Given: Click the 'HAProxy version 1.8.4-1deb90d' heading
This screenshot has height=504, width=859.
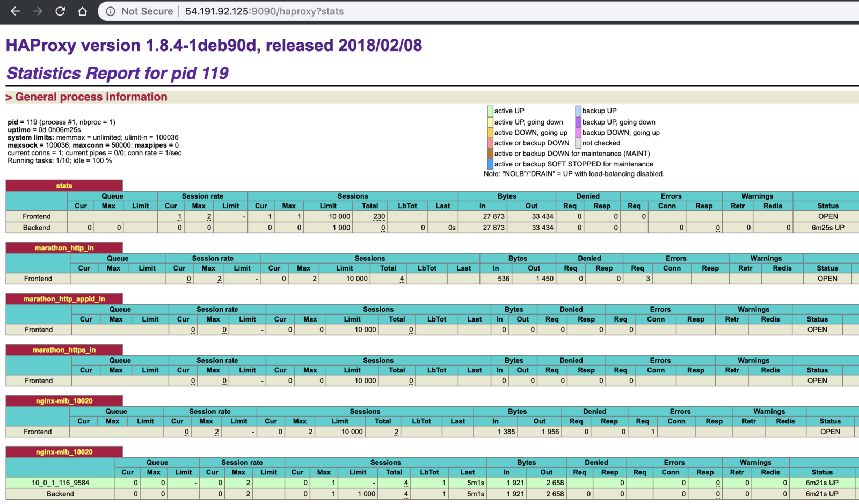Looking at the screenshot, I should 214,45.
